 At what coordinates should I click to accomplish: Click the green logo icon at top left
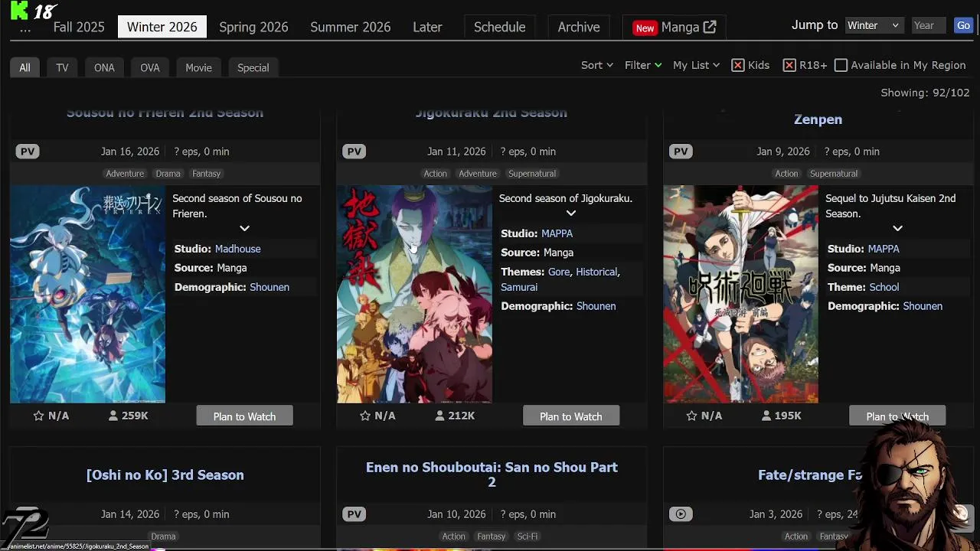tap(19, 11)
